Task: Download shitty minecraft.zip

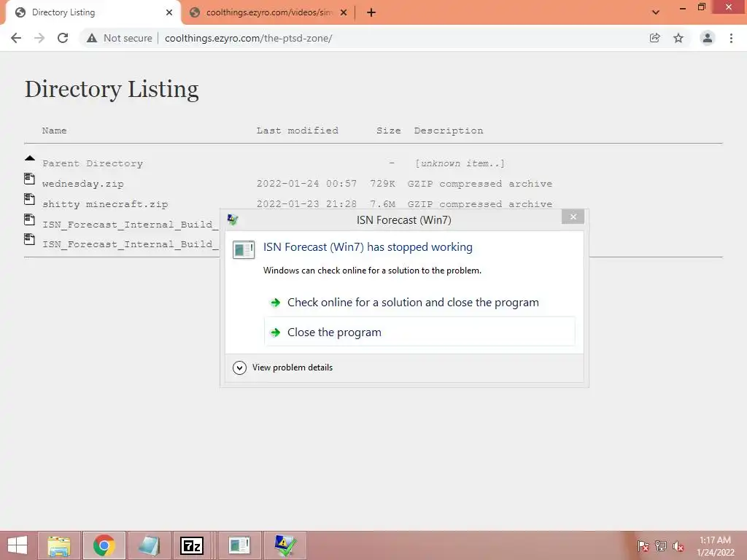Action: pos(105,204)
